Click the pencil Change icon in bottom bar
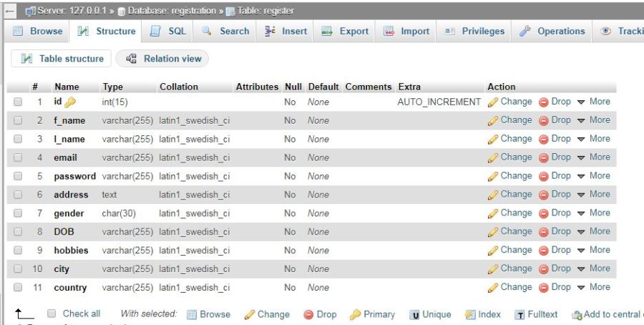The width and height of the screenshot is (644, 325). click(249, 315)
